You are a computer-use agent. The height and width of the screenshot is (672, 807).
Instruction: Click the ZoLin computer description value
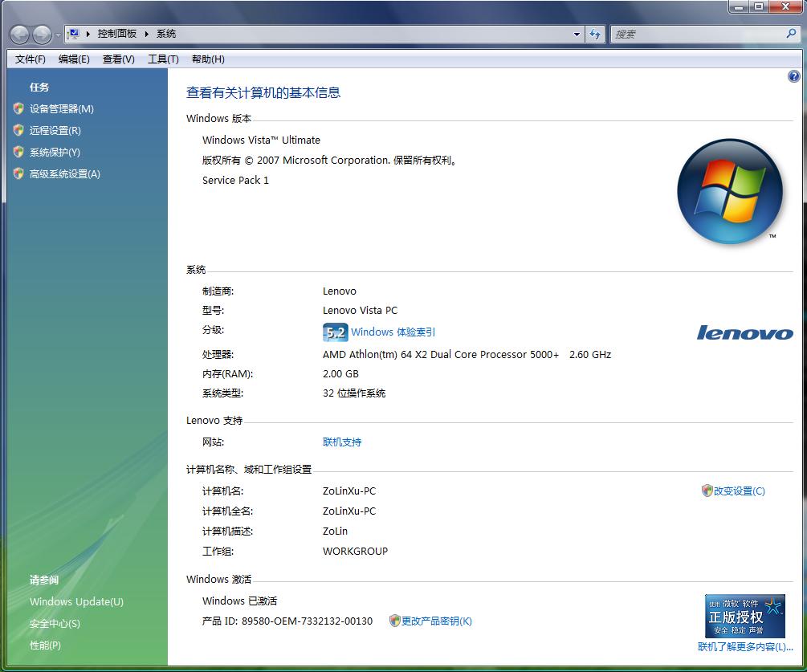(x=335, y=531)
